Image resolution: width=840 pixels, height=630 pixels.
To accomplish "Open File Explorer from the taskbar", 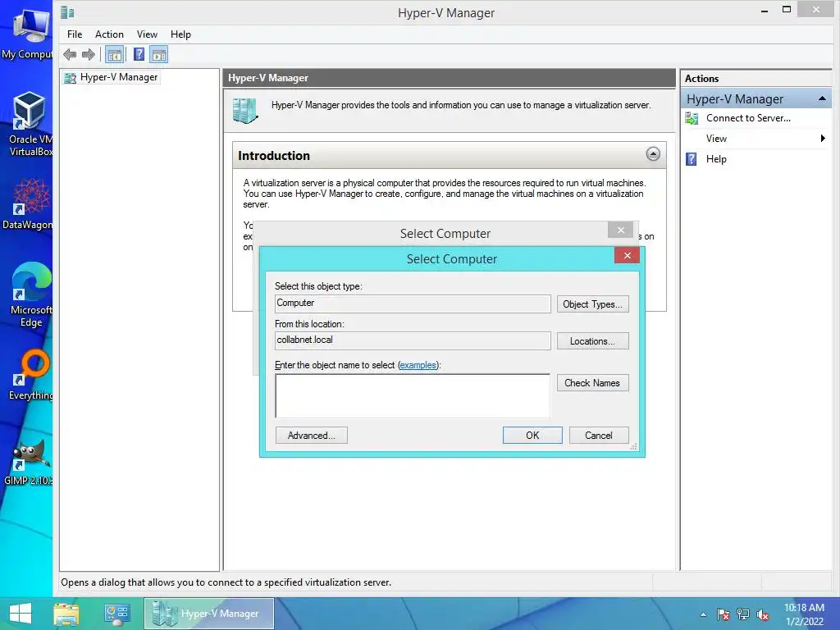I will [x=66, y=614].
